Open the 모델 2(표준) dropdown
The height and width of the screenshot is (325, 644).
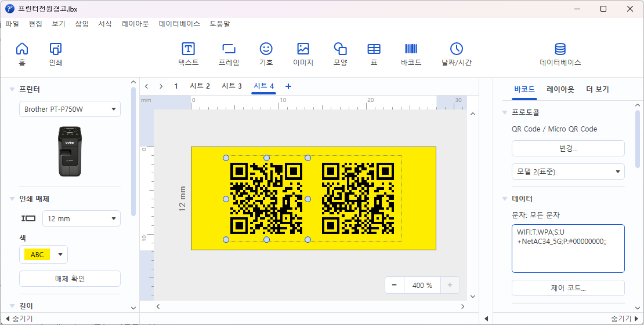coord(568,171)
